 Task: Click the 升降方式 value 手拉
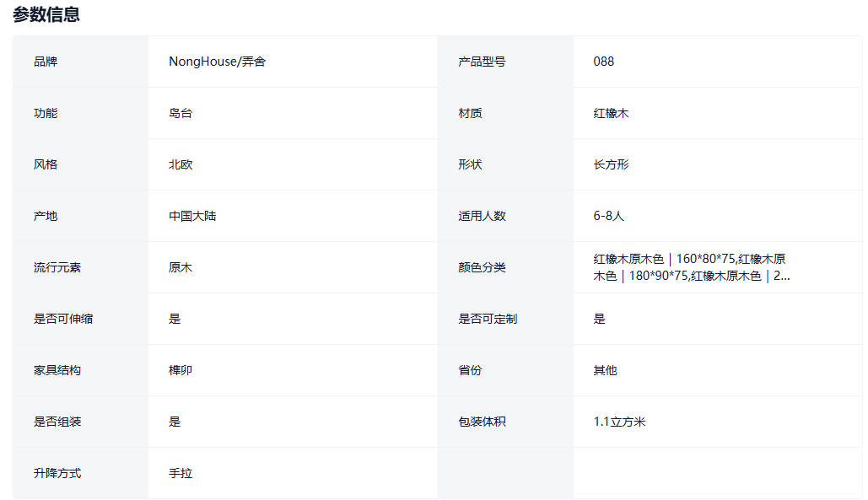click(x=181, y=473)
